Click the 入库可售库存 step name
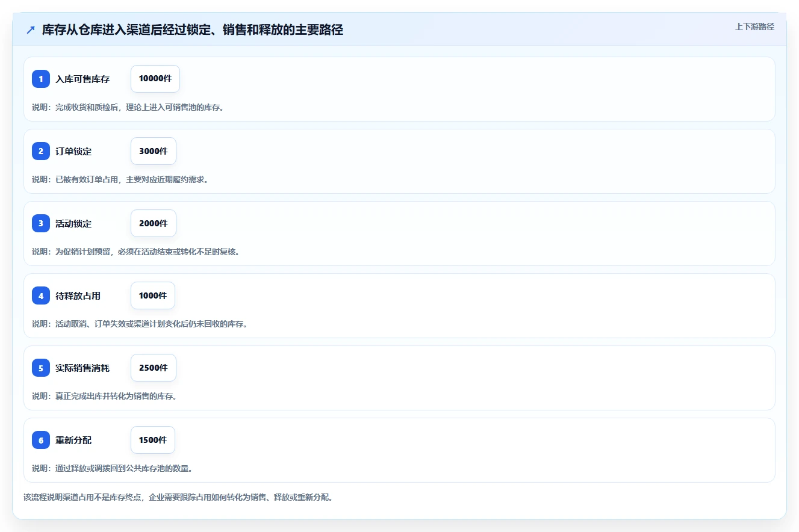Screen dimensions: 799x532 click(82, 79)
